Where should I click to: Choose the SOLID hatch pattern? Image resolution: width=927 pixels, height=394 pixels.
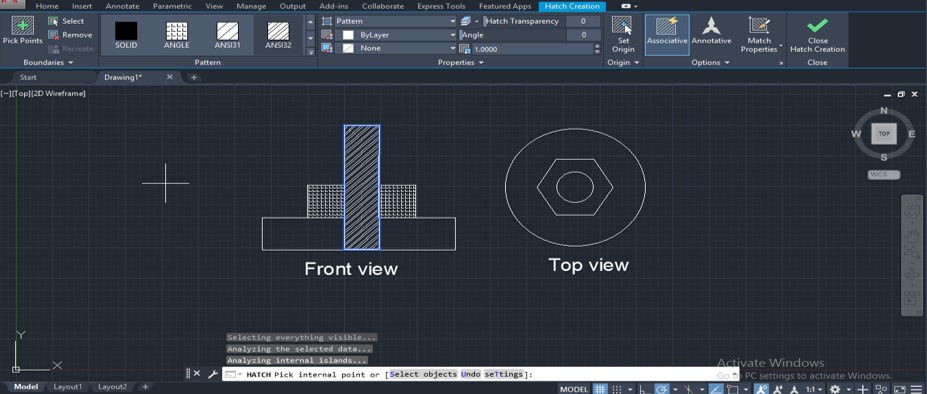pos(126,35)
